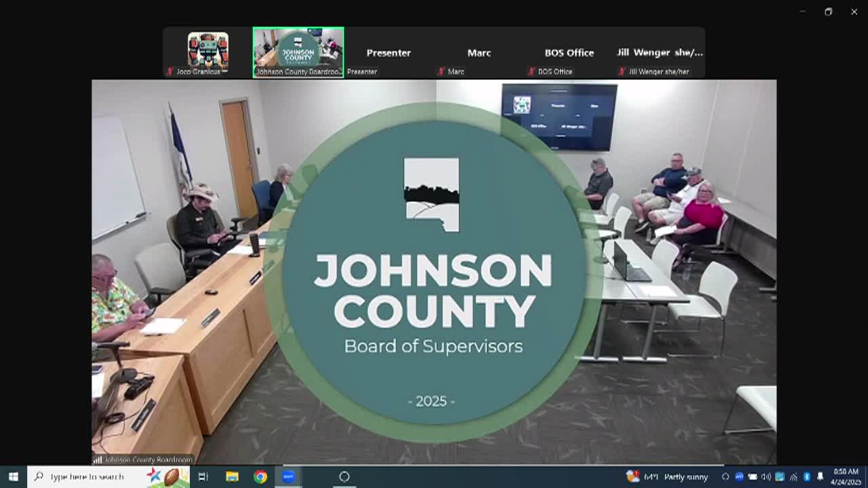Open File Explorer from the taskbar
Image resolution: width=868 pixels, height=488 pixels.
coord(232,476)
